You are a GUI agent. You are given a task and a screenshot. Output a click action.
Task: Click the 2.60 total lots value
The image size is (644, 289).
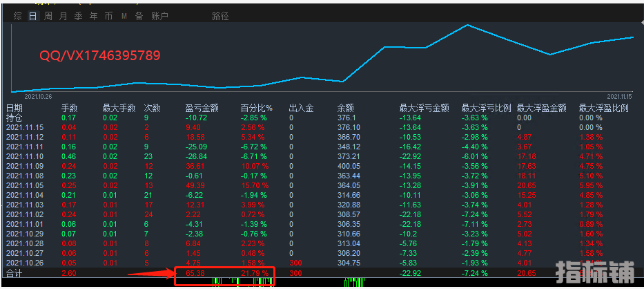click(x=68, y=272)
